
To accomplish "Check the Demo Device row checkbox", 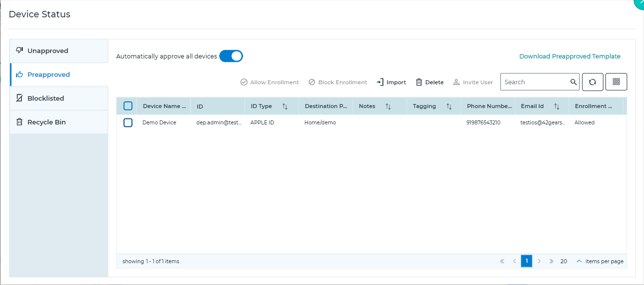I will point(128,122).
